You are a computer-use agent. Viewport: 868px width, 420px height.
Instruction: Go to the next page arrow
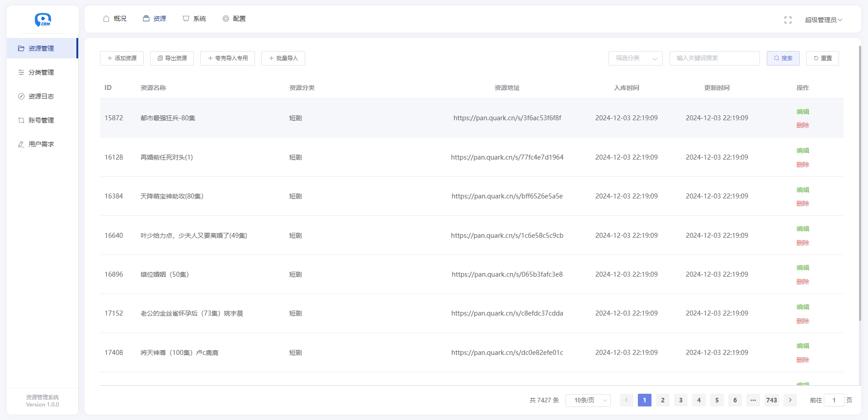pos(790,401)
